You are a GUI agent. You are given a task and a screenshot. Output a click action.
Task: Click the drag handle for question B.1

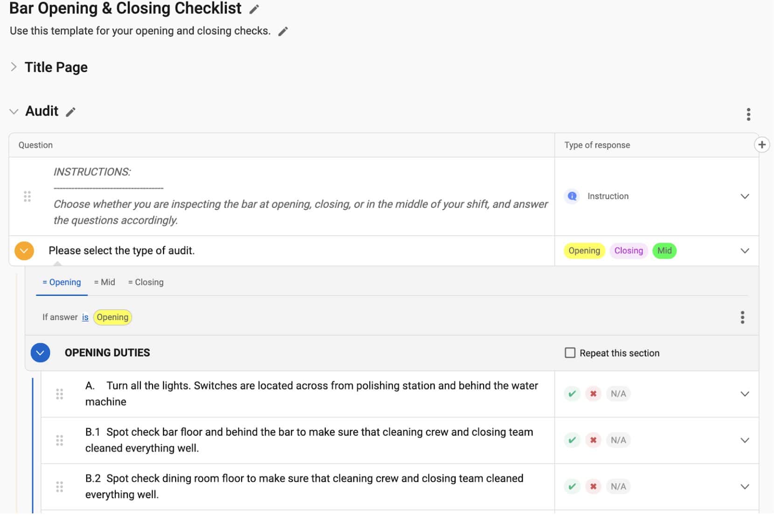click(x=60, y=440)
